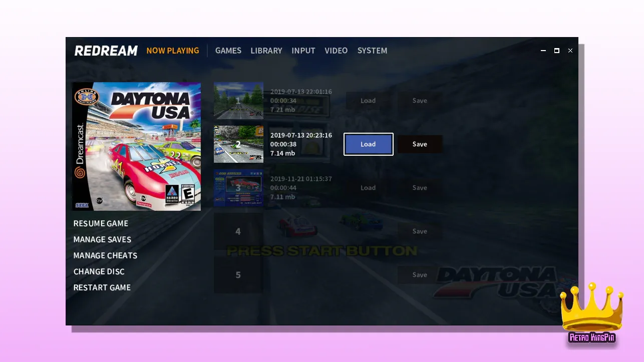Click the 00:00:34 playtime text
This screenshot has height=362, width=644.
[283, 101]
